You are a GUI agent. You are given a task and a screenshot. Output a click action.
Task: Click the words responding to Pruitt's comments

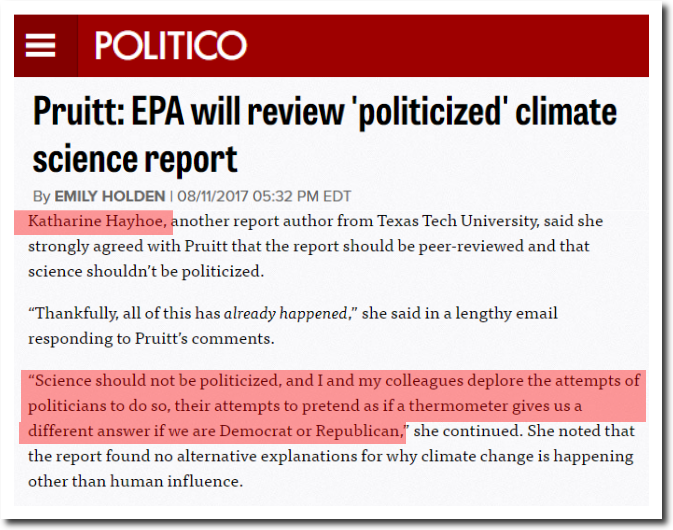tap(151, 339)
